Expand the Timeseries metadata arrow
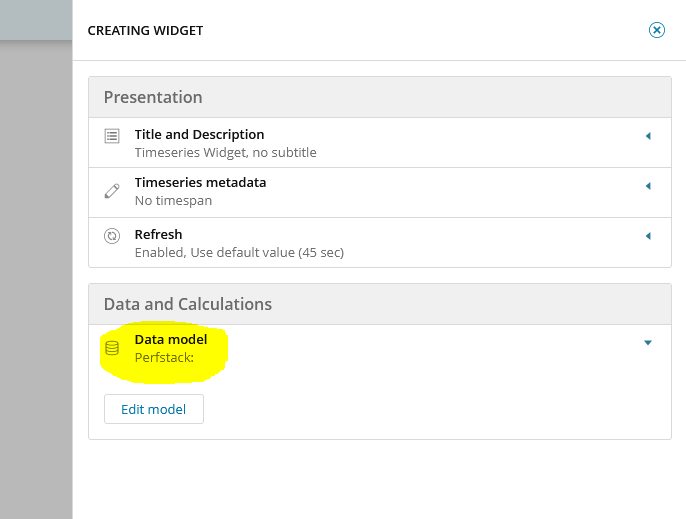Image resolution: width=686 pixels, height=519 pixels. click(x=648, y=186)
